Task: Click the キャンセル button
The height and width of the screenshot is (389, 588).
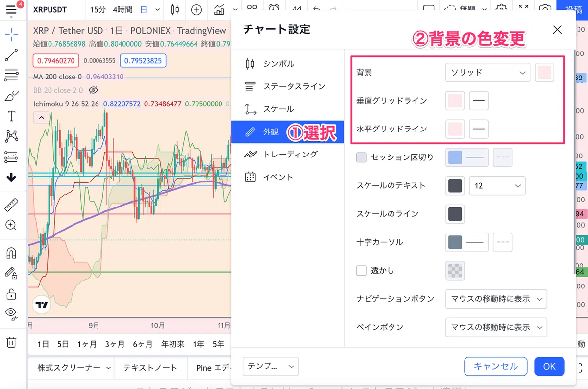Action: 495,366
